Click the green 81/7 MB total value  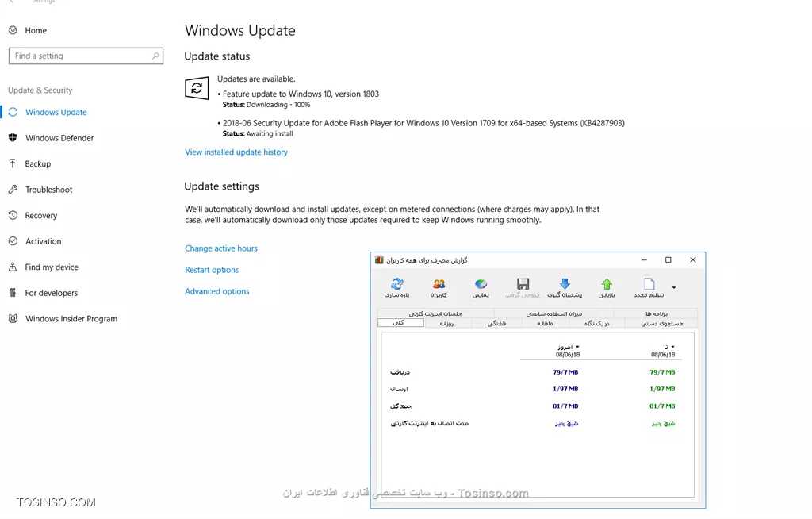coord(662,406)
